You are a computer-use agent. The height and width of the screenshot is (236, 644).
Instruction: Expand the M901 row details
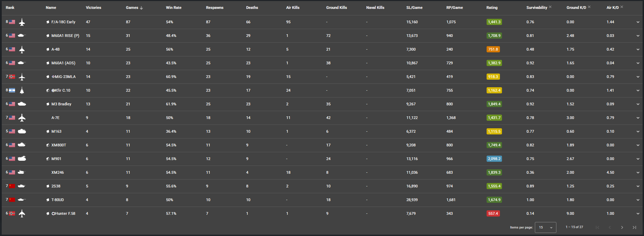coord(638,159)
